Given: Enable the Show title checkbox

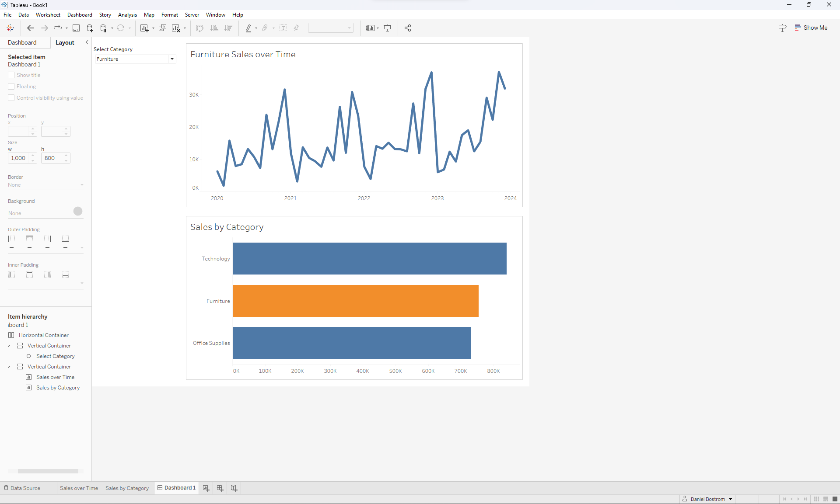Looking at the screenshot, I should point(11,75).
